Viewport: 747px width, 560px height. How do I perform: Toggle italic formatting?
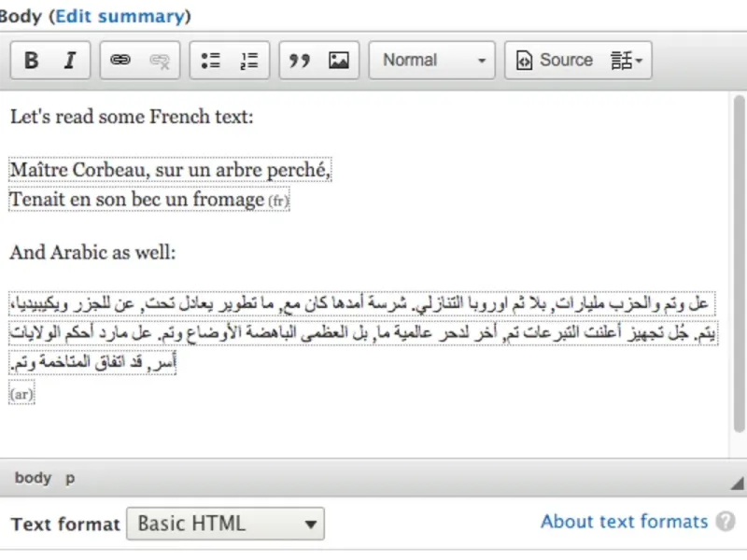point(69,61)
